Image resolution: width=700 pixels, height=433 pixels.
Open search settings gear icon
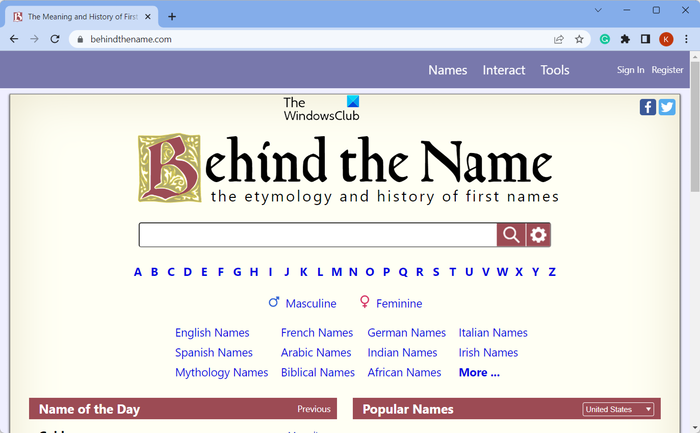tap(538, 235)
